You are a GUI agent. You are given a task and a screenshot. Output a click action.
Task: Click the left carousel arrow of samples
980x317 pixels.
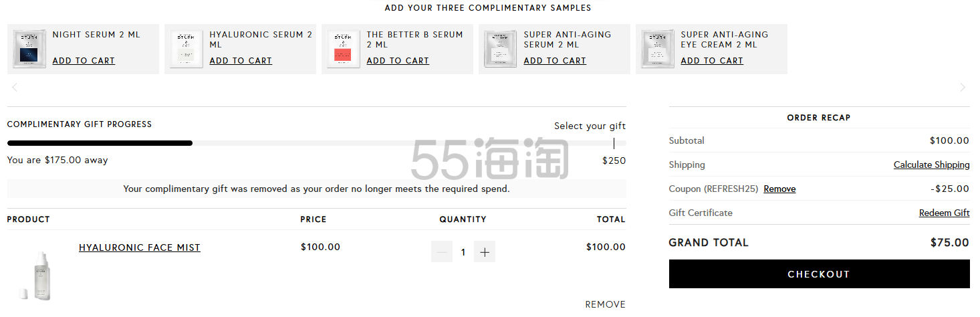pyautogui.click(x=15, y=88)
